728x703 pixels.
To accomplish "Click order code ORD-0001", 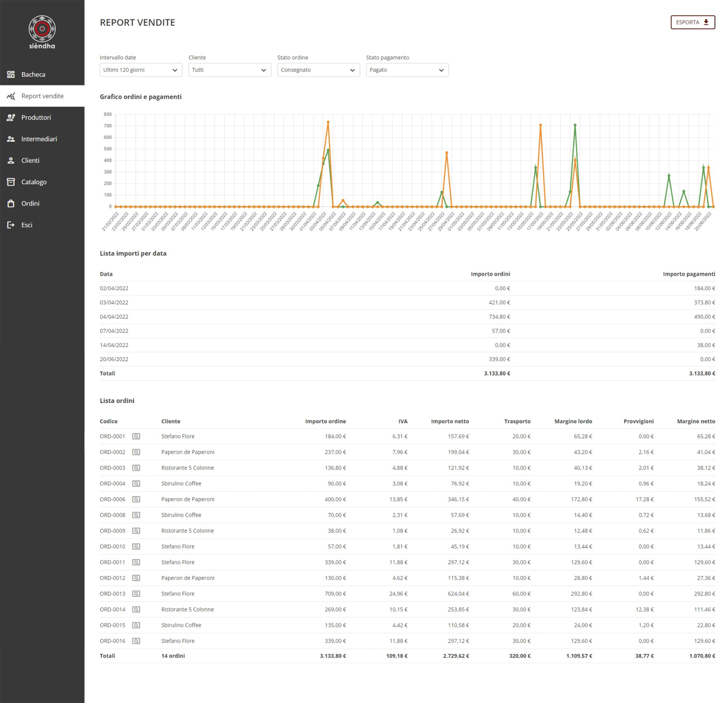I will pos(113,436).
